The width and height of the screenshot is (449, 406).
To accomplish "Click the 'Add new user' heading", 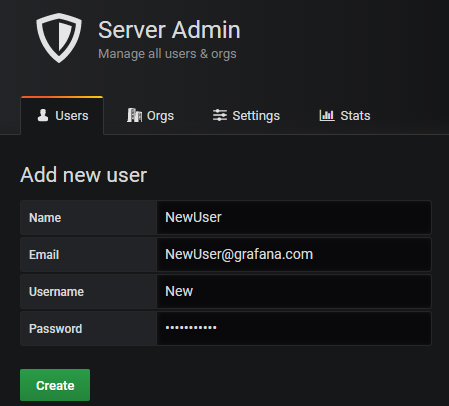I will point(84,175).
